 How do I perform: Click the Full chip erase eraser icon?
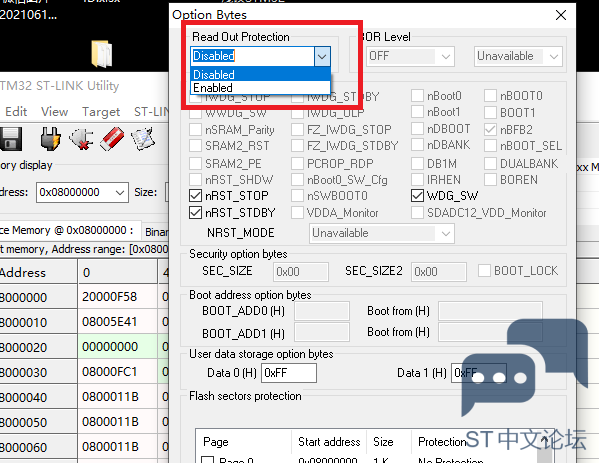pos(112,138)
